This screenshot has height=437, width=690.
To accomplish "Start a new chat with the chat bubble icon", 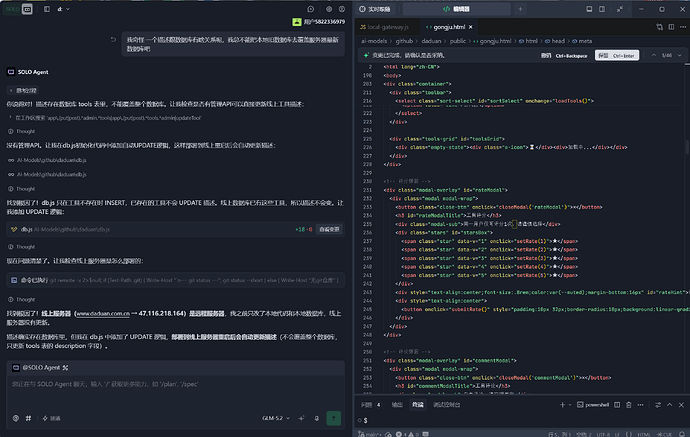I will click(311, 9).
